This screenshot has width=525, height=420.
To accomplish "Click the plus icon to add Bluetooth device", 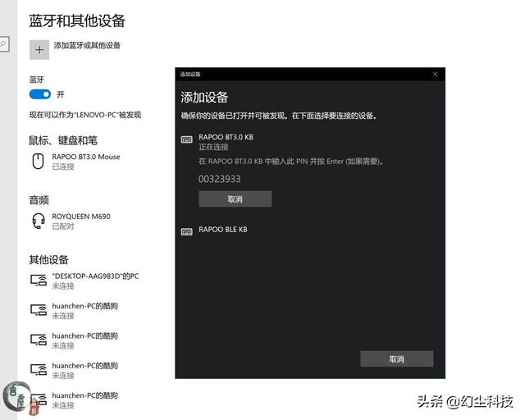I will tap(39, 50).
